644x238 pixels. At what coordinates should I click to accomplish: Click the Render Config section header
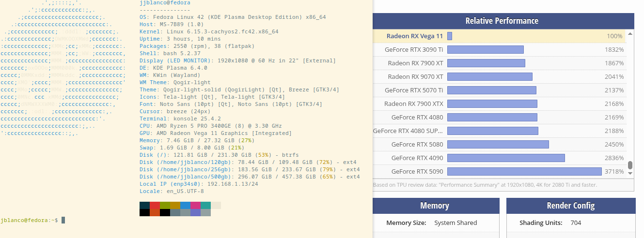tap(570, 206)
